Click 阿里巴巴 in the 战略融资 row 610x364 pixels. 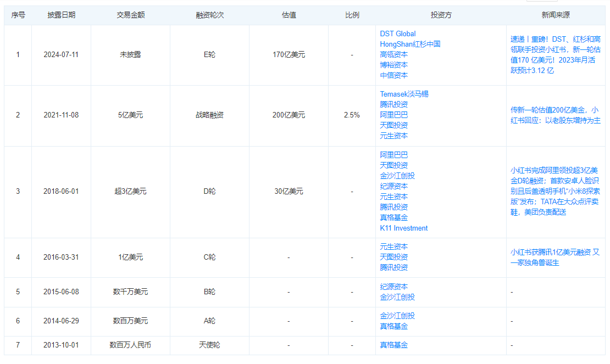[x=393, y=115]
